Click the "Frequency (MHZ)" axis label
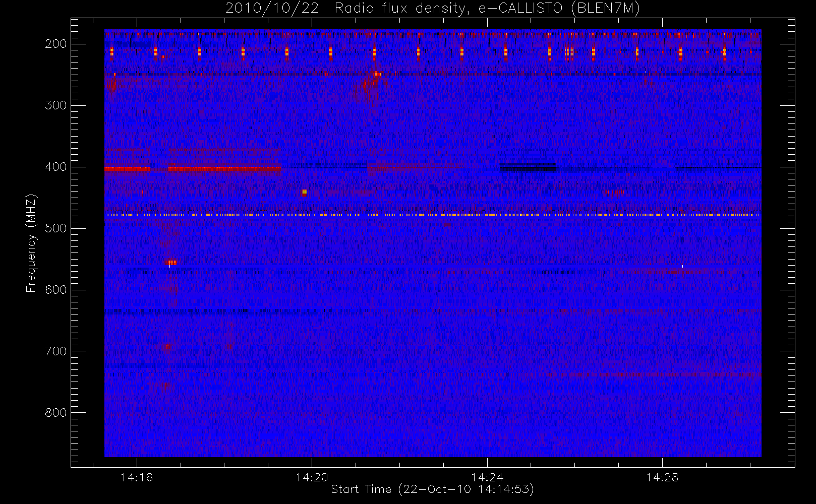This screenshot has height=504, width=816. [31, 243]
